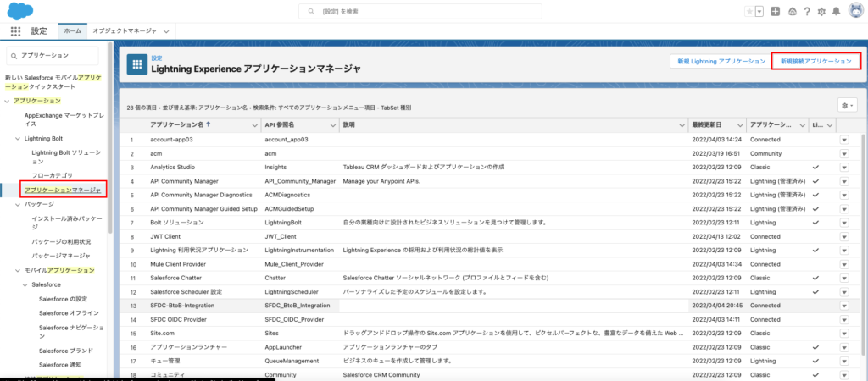
Task: Open the Trailhead guidance center icon
Action: (791, 11)
